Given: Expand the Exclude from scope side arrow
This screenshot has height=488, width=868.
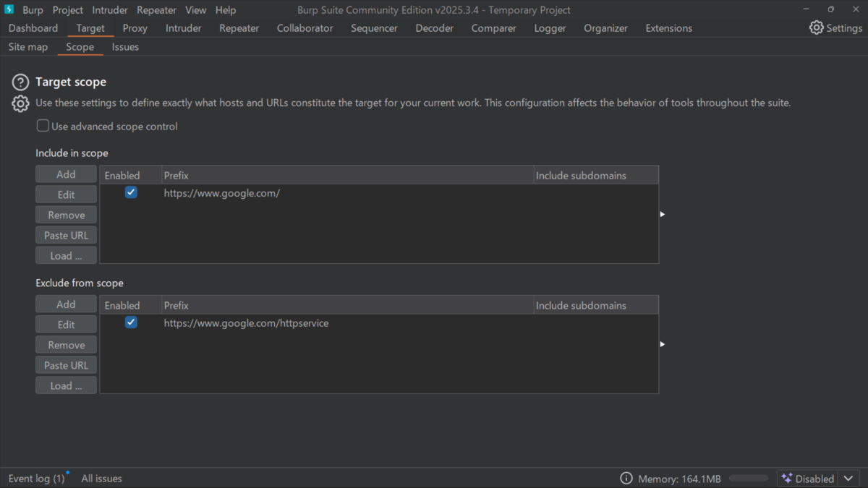Looking at the screenshot, I should (x=662, y=344).
